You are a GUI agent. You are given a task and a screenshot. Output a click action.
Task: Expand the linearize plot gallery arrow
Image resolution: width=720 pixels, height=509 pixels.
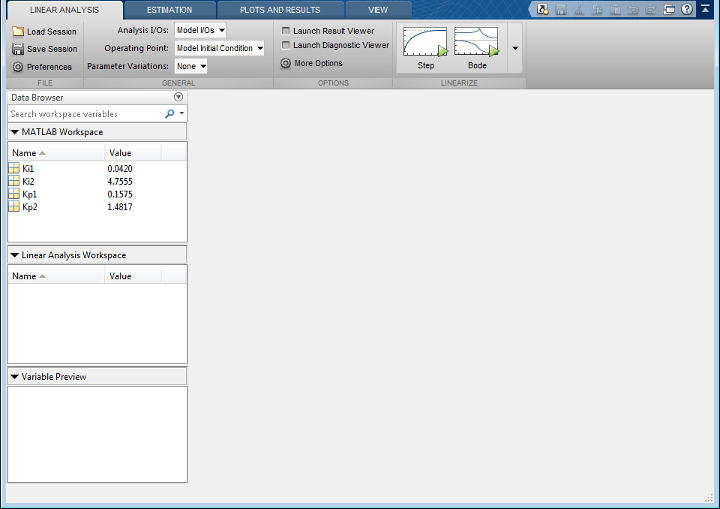point(515,48)
